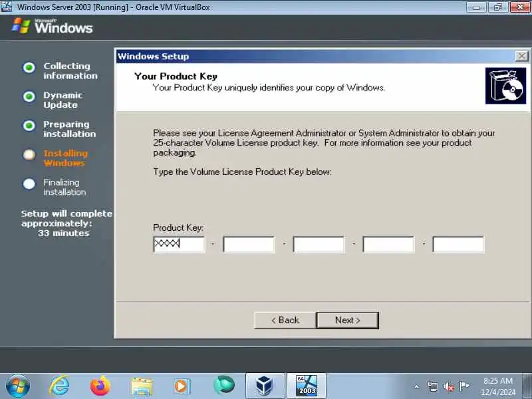Image resolution: width=532 pixels, height=399 pixels.
Task: Click the Collecting information step indicator
Action: [29, 68]
